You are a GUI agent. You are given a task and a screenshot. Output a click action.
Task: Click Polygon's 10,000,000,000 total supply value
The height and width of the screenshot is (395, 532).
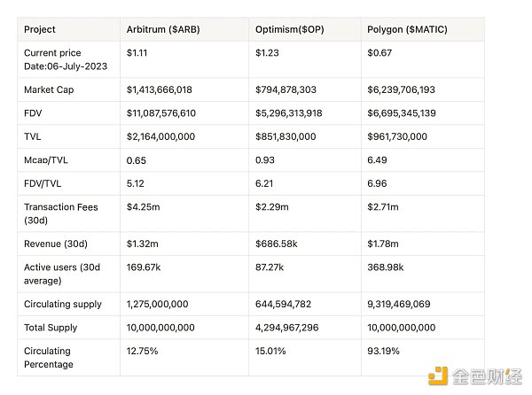point(402,328)
